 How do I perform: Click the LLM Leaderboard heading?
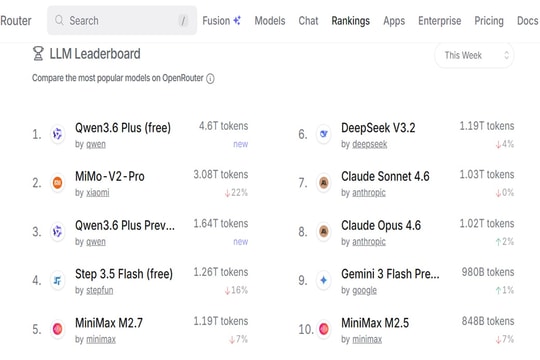coord(95,54)
